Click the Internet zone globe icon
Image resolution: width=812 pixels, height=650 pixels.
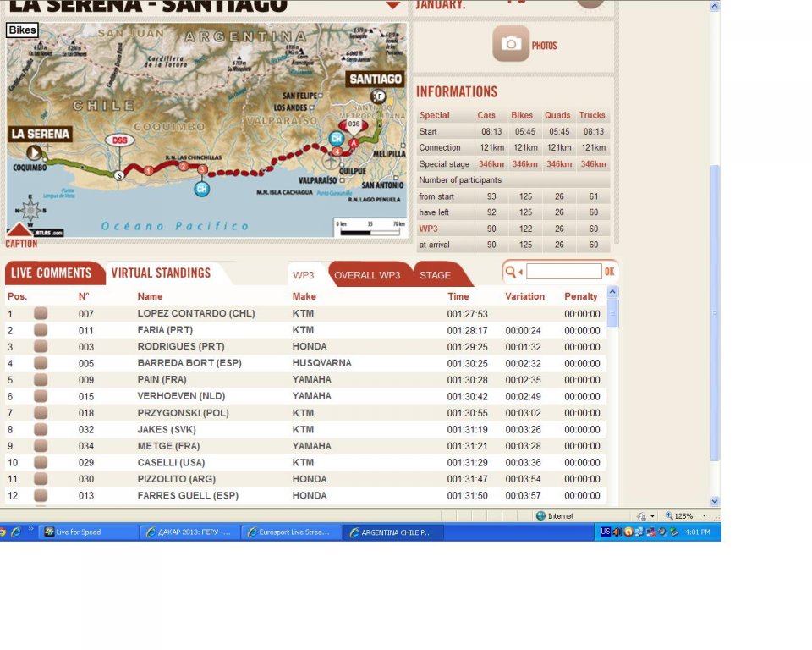coord(540,515)
